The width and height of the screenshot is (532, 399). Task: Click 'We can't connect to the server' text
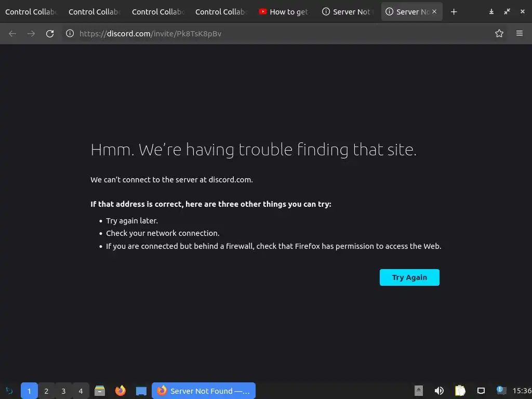coord(171,179)
